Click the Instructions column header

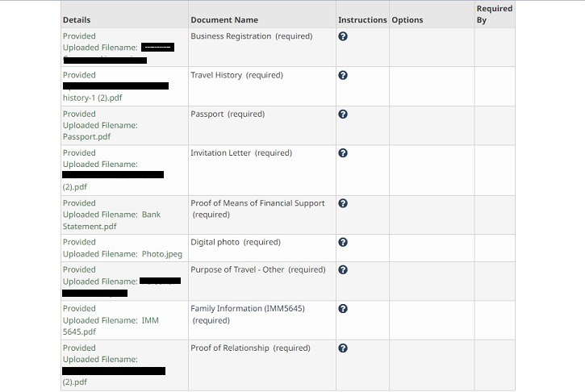362,19
